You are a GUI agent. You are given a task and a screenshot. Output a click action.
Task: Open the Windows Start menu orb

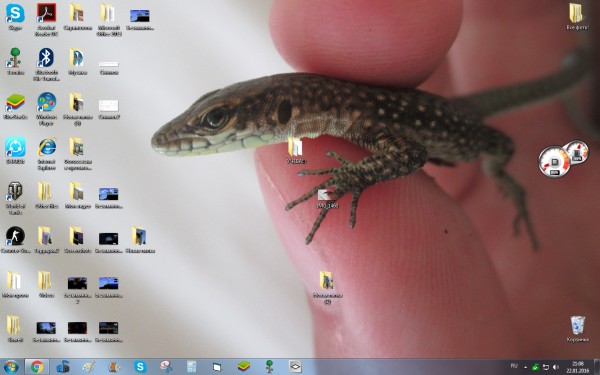pyautogui.click(x=11, y=367)
